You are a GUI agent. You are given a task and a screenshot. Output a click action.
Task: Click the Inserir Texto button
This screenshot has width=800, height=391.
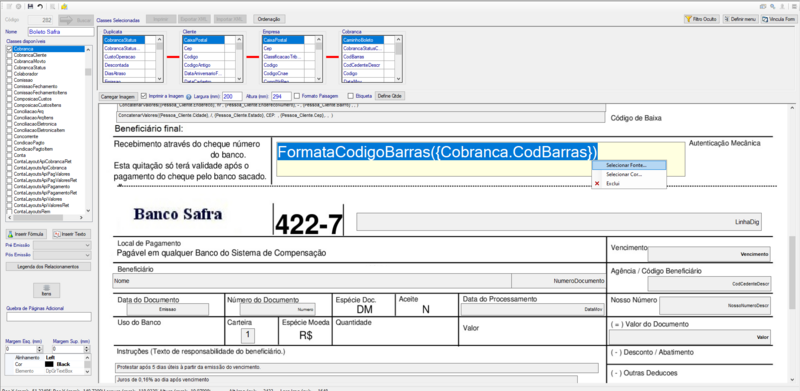pos(72,234)
